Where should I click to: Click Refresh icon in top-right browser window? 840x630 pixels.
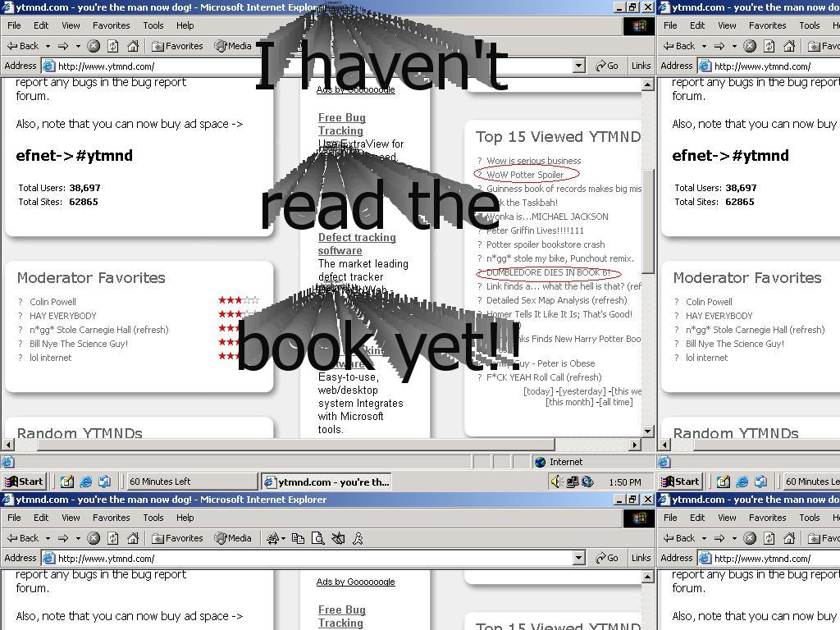click(x=769, y=46)
